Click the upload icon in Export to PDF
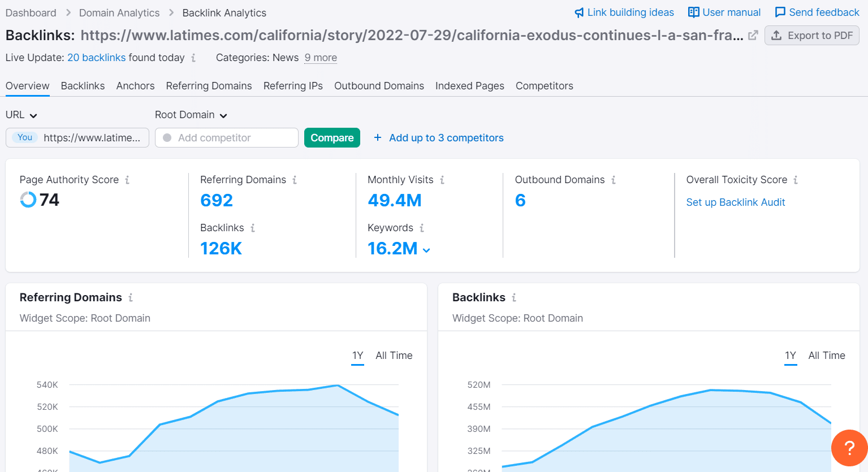This screenshot has height=472, width=868. pos(777,36)
